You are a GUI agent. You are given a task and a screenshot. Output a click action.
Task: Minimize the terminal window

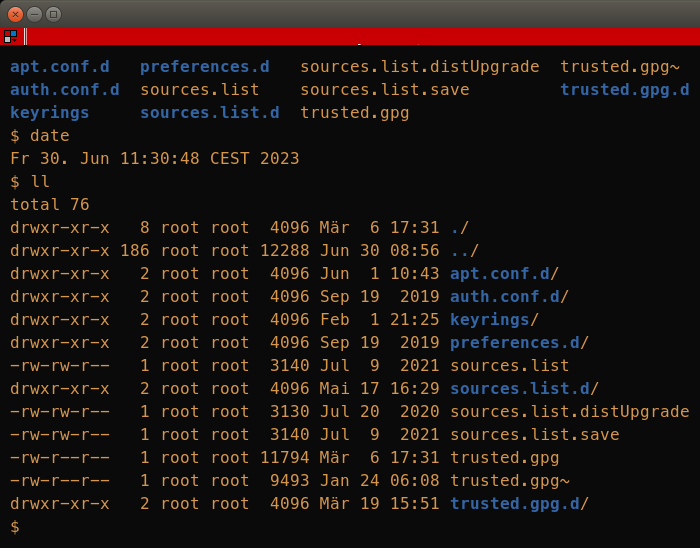point(34,14)
